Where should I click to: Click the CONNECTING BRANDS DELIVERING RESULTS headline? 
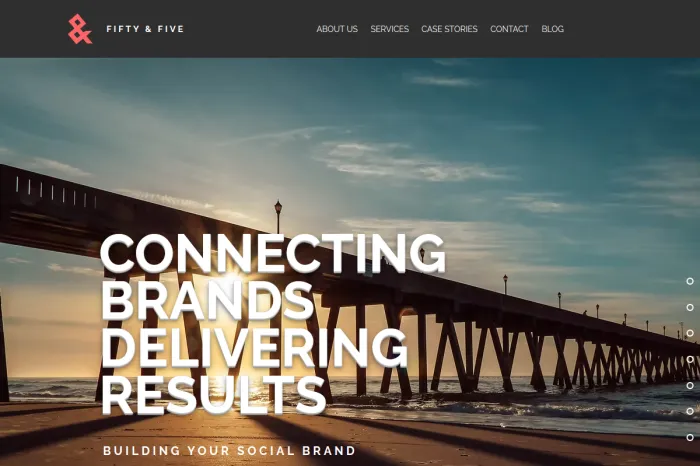point(273,325)
